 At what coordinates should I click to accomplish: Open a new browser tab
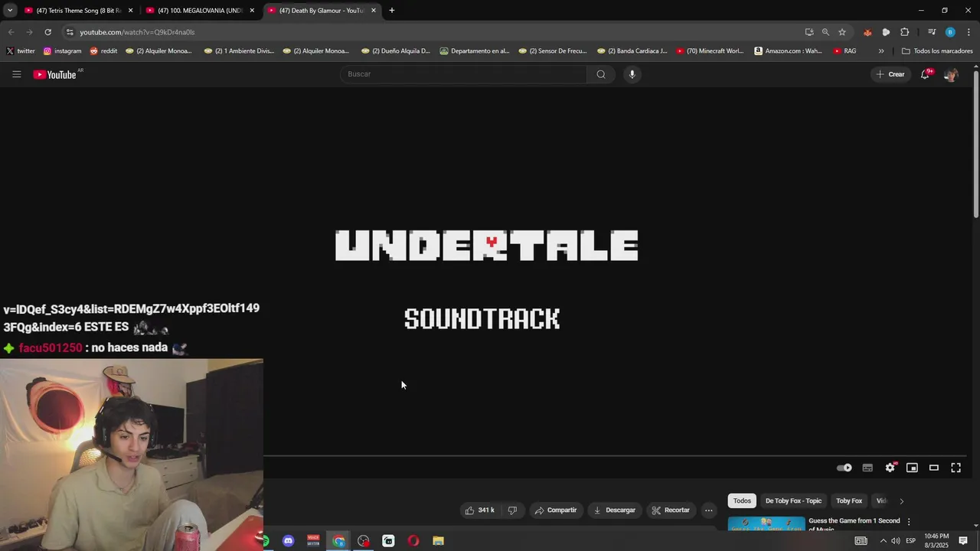(x=392, y=11)
